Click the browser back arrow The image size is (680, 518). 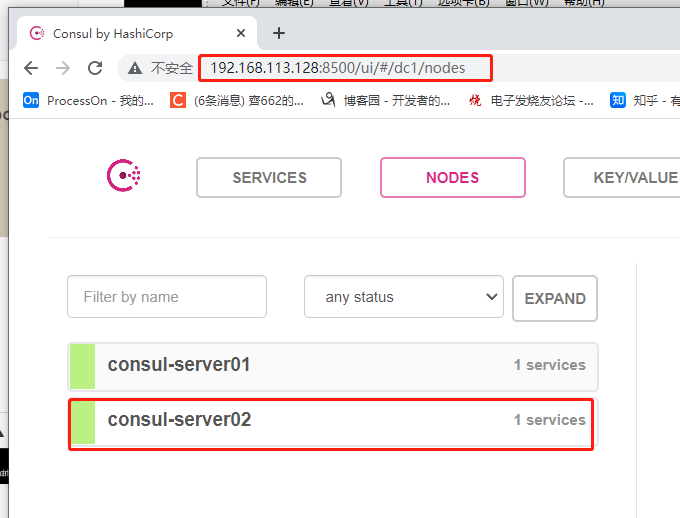pyautogui.click(x=31, y=68)
